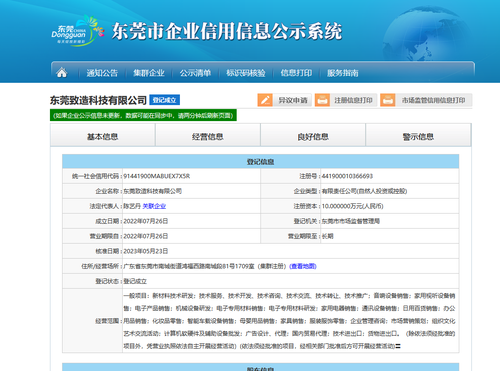Click the registered capital 10.000000万元
Screen dimensions: 500x371
coord(353,206)
